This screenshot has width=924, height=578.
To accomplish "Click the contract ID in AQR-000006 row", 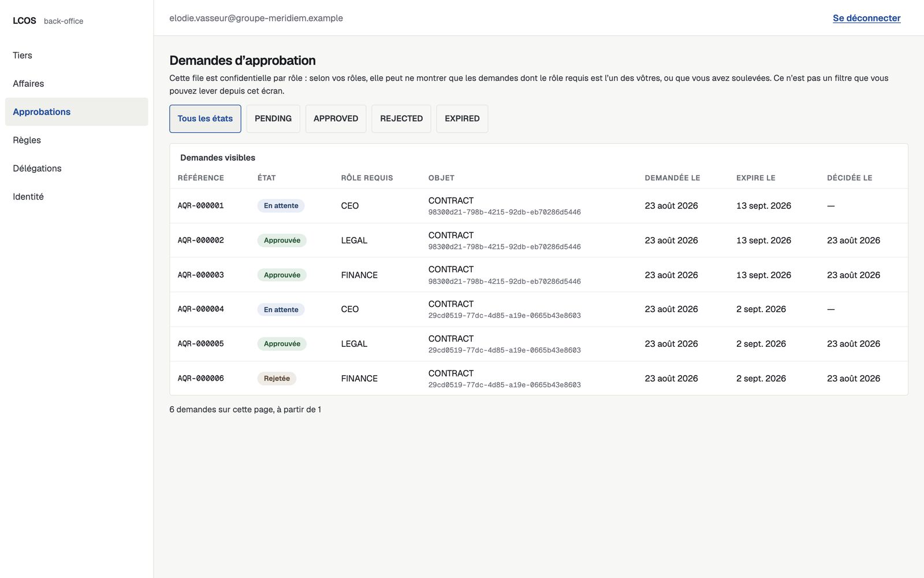I will (504, 385).
